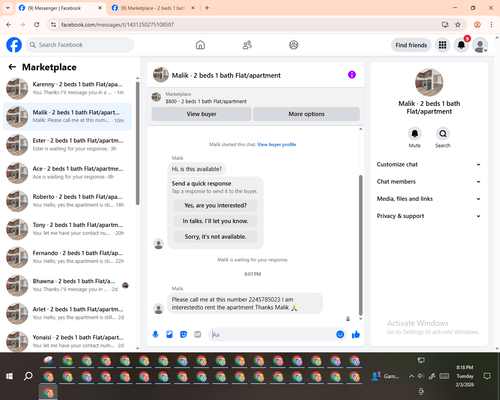Image resolution: width=500 pixels, height=400 pixels.
Task: Open Ace's apartment conversation
Action: [x=67, y=173]
